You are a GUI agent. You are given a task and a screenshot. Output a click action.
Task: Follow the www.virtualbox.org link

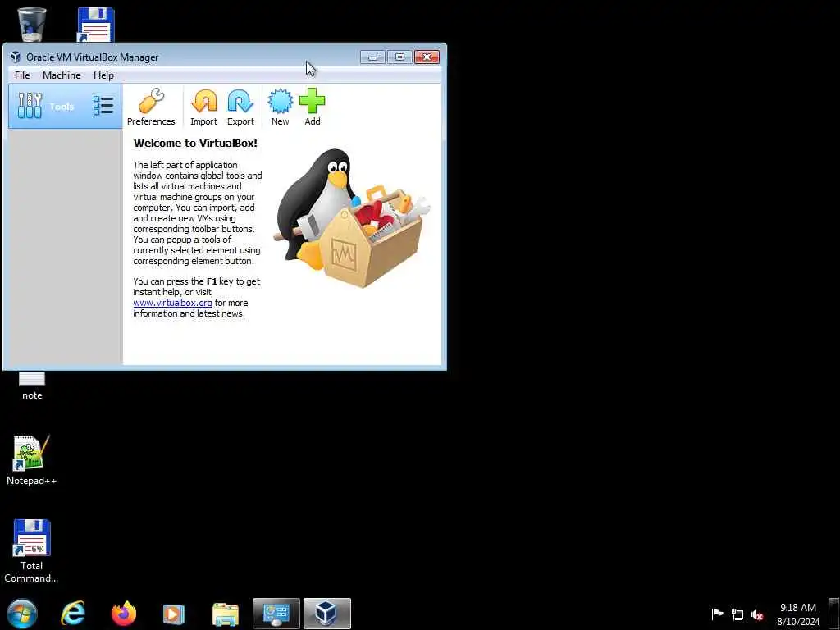click(172, 303)
